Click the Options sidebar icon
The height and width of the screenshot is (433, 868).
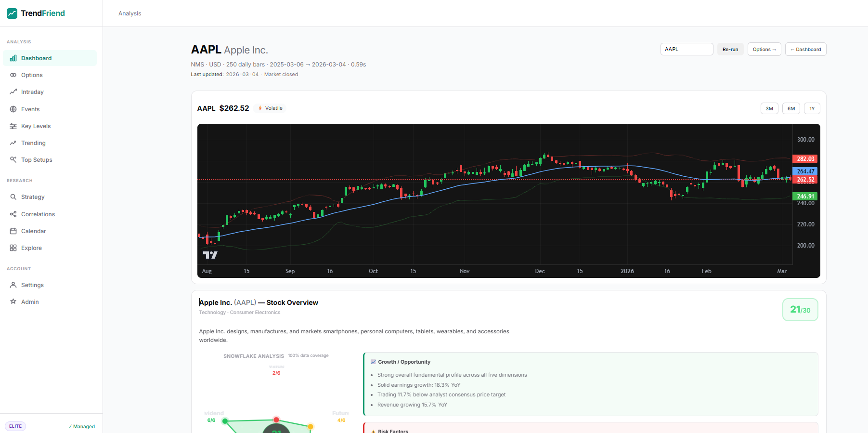point(13,75)
